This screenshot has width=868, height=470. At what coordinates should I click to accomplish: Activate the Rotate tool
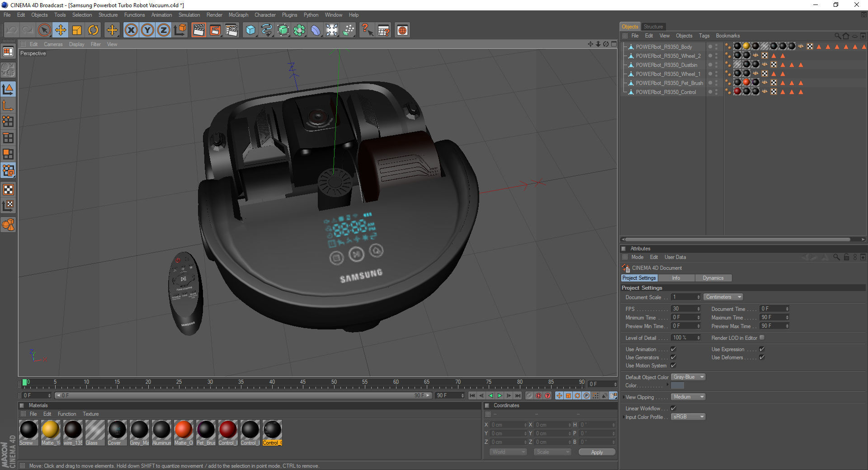(93, 30)
